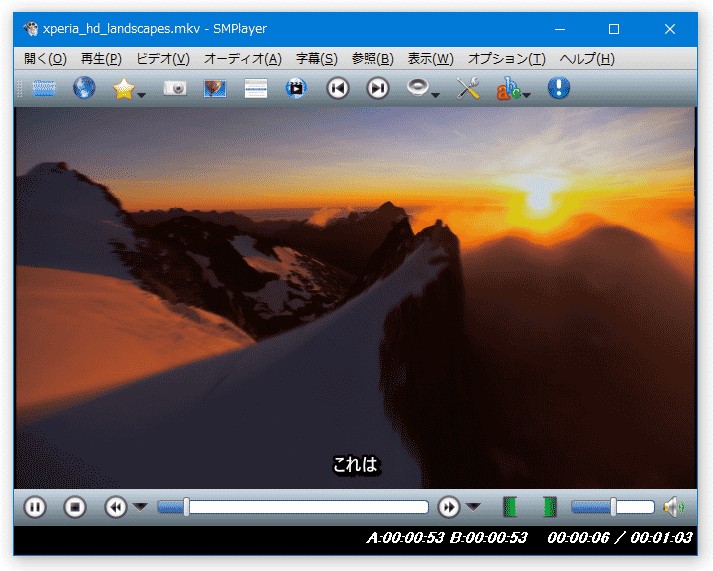
Task: Set the A marker with first green icon
Action: click(x=510, y=507)
